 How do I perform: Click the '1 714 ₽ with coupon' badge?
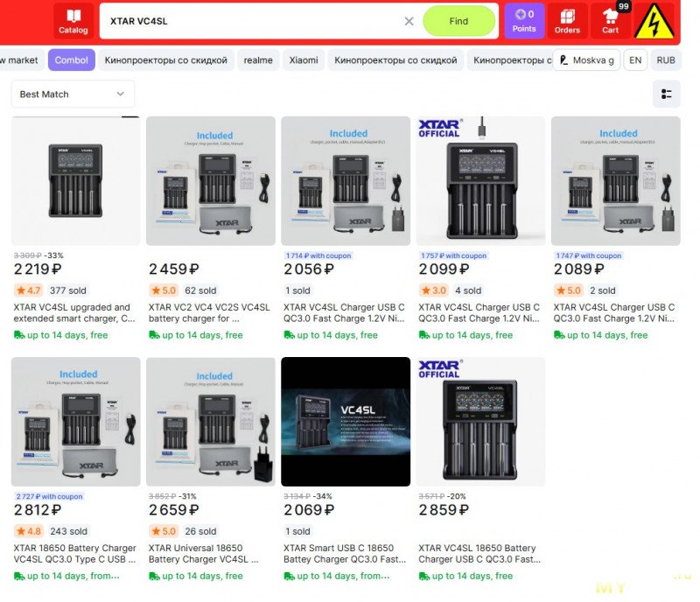point(318,255)
